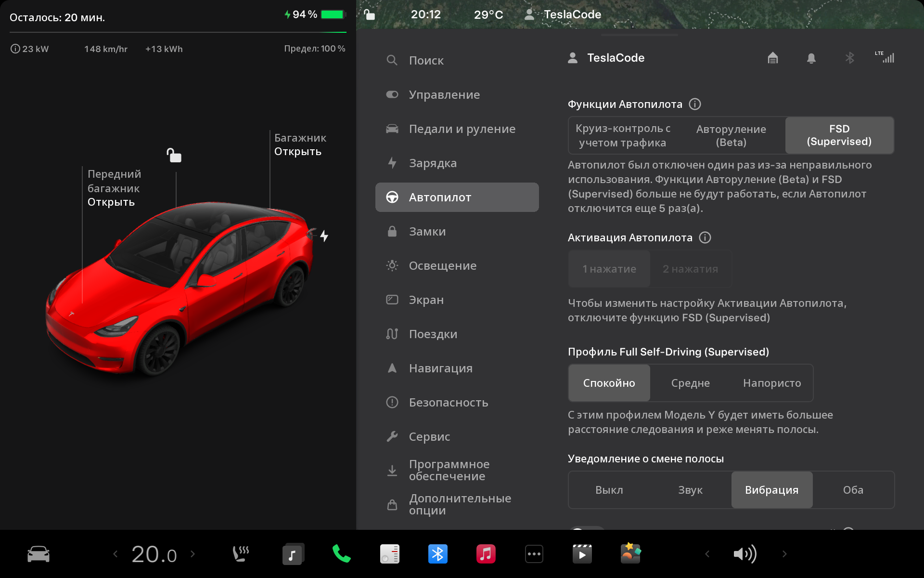Viewport: 924px width, 578px height.
Task: Tap the speaker volume icon
Action: pos(745,554)
